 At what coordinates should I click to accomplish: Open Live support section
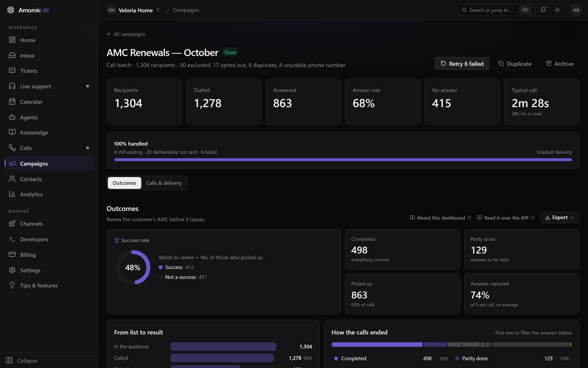coord(49,86)
